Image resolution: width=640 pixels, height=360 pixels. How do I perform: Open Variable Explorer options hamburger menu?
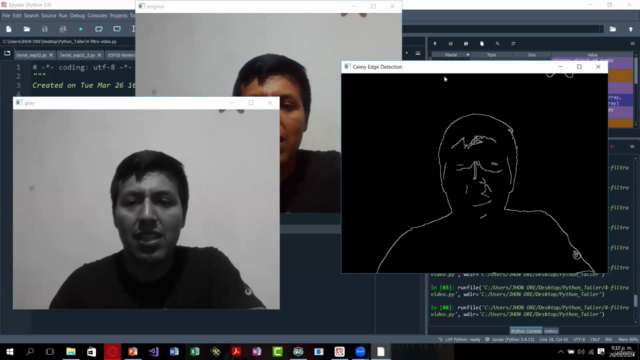632,43
